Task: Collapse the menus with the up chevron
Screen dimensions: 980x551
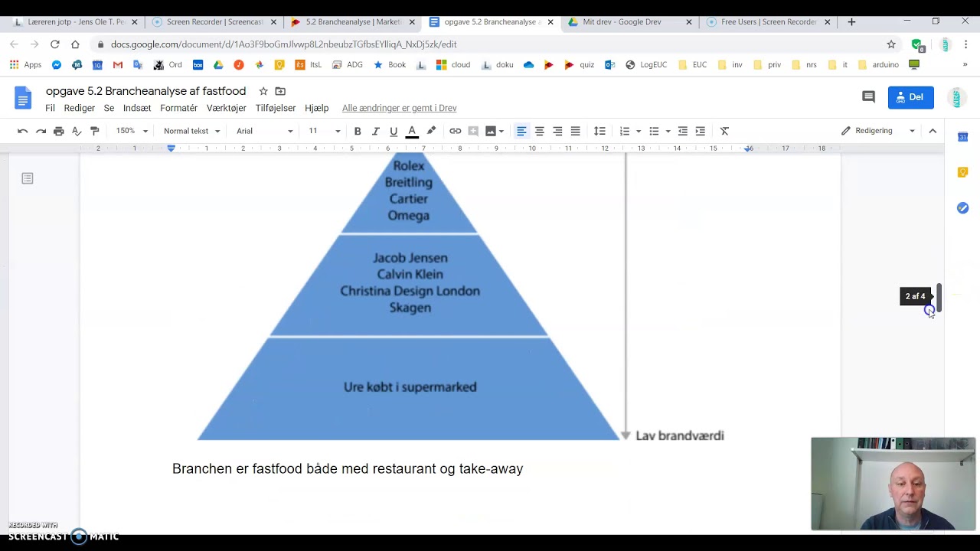Action: 933,131
